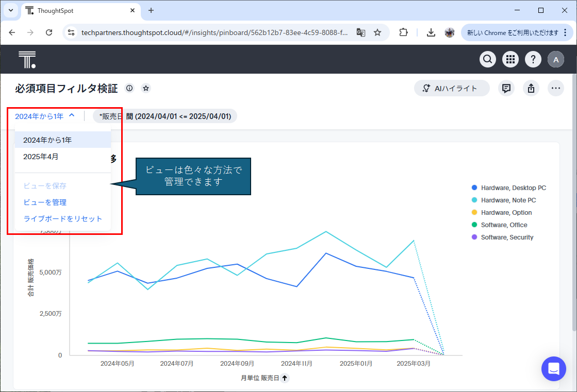577x392 pixels.
Task: Toggle sort arrow on 月単位 販売日 axis
Action: pyautogui.click(x=285, y=378)
